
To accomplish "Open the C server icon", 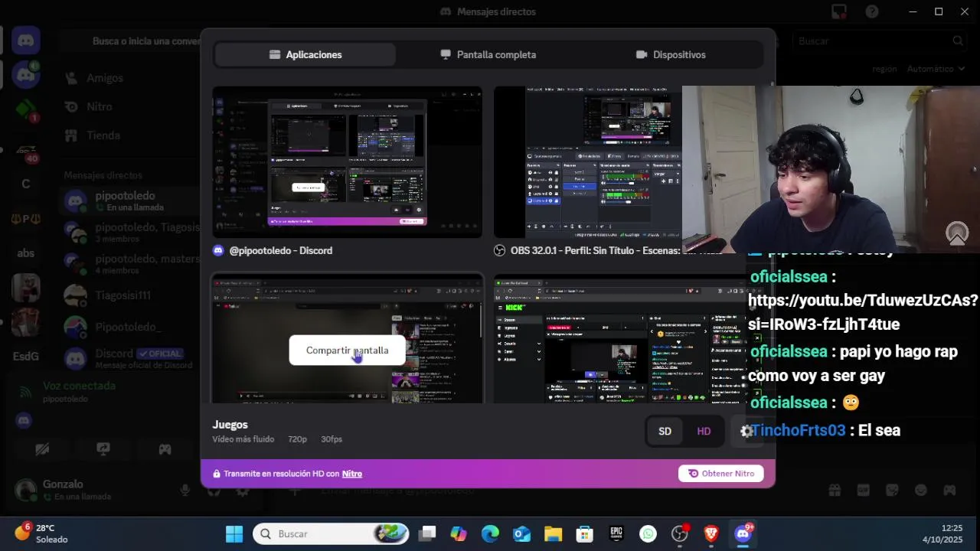I will (26, 184).
